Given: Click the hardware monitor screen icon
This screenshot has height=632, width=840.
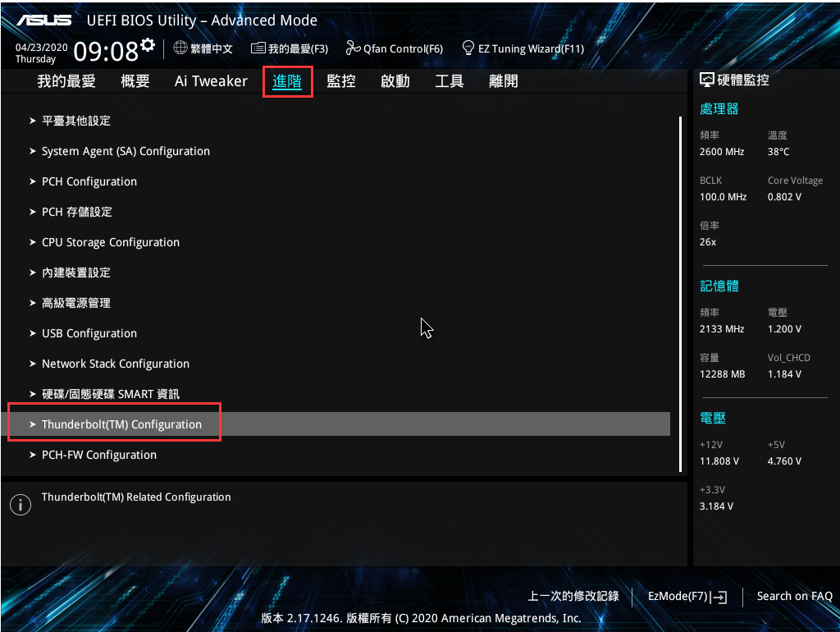Looking at the screenshot, I should [x=707, y=80].
